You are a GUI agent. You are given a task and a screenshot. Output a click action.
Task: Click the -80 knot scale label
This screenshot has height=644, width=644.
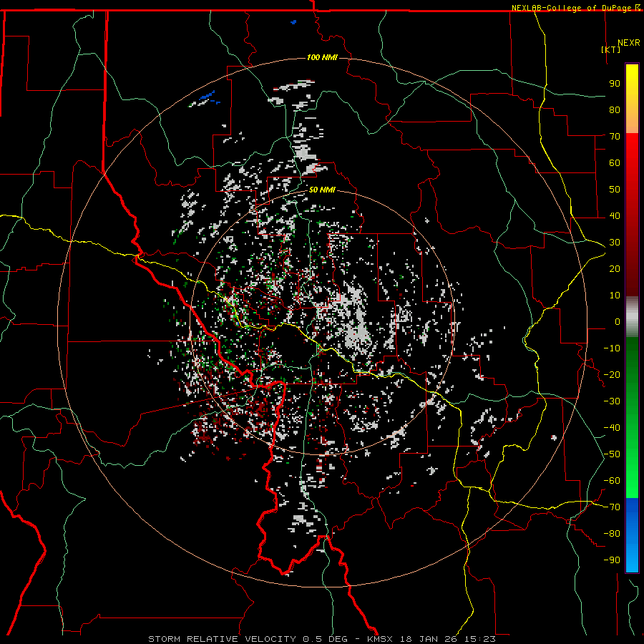point(612,534)
